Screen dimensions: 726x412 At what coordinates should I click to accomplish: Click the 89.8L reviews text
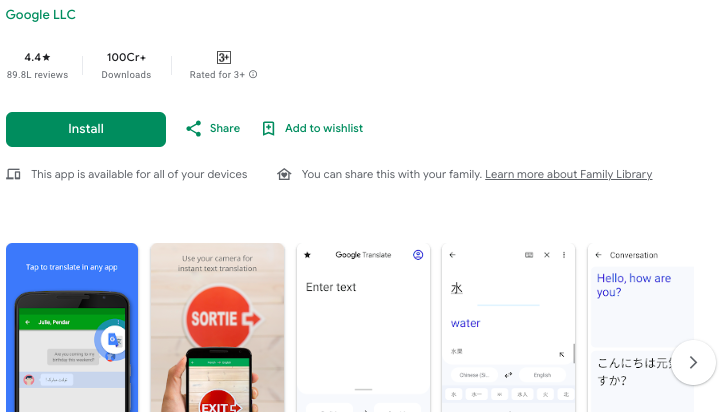(x=38, y=75)
